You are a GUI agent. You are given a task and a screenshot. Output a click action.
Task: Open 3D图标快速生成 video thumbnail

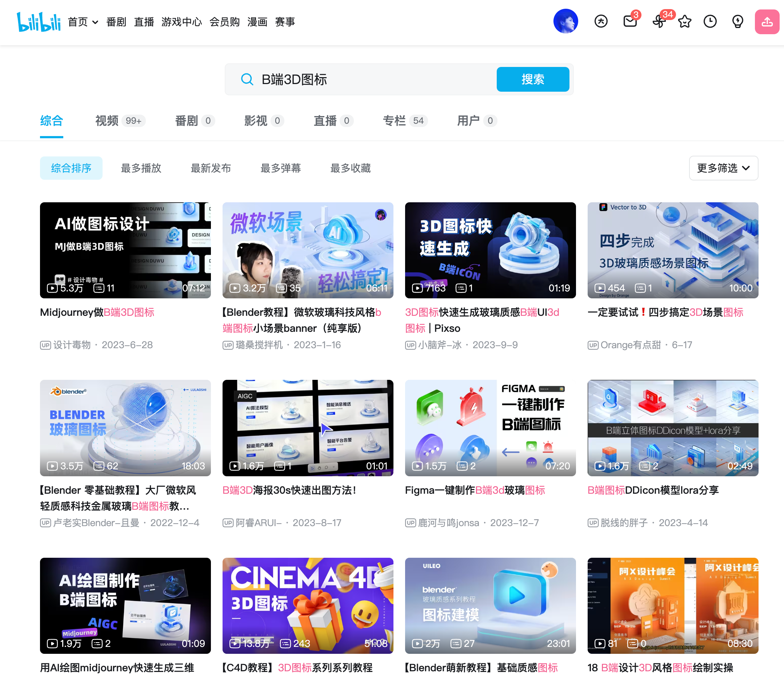pos(491,250)
